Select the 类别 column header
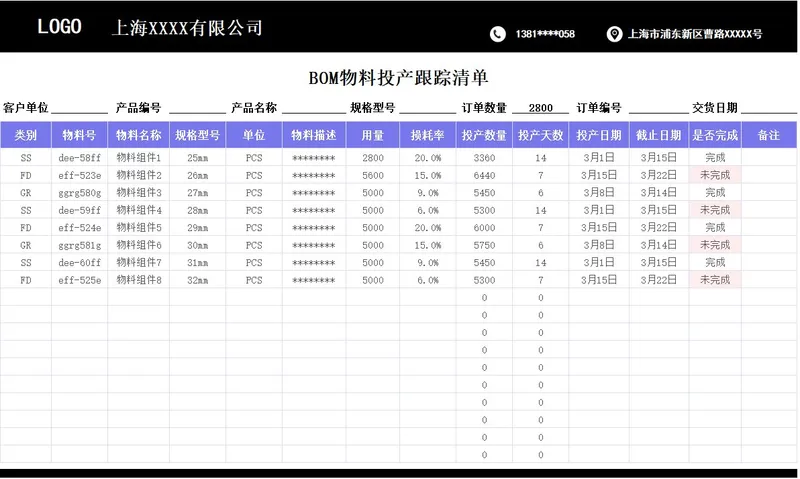 click(x=26, y=135)
